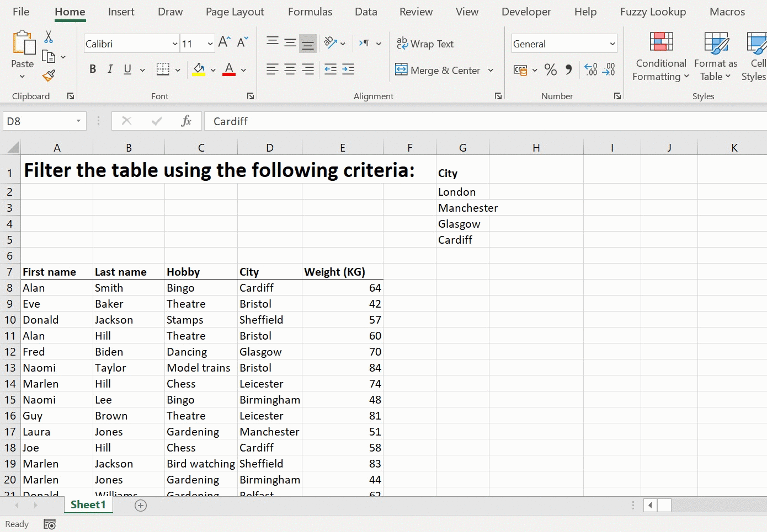Click the Increase Indent icon
The image size is (767, 532).
point(348,69)
